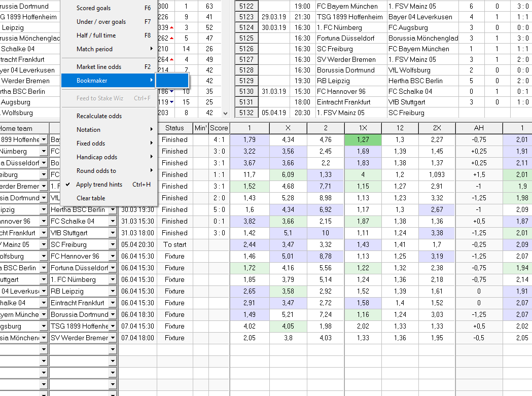Open home team dropdown in Mainz 05 row
Viewport: 532px width, 396px height.
[44, 245]
